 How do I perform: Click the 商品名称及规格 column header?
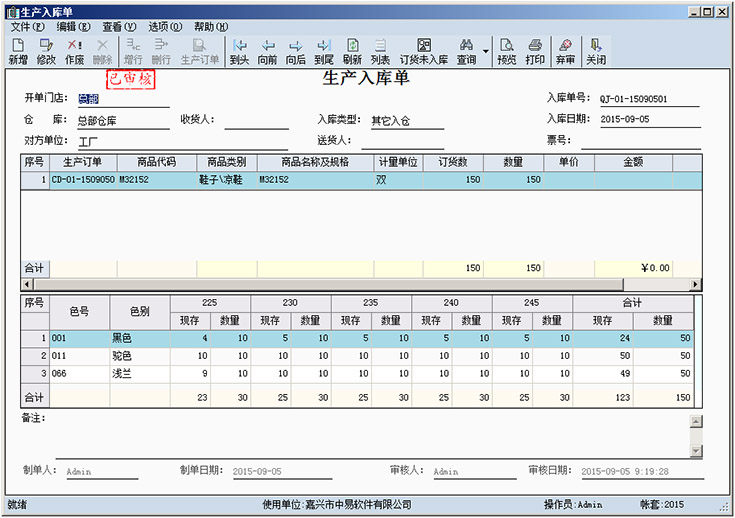pos(315,162)
